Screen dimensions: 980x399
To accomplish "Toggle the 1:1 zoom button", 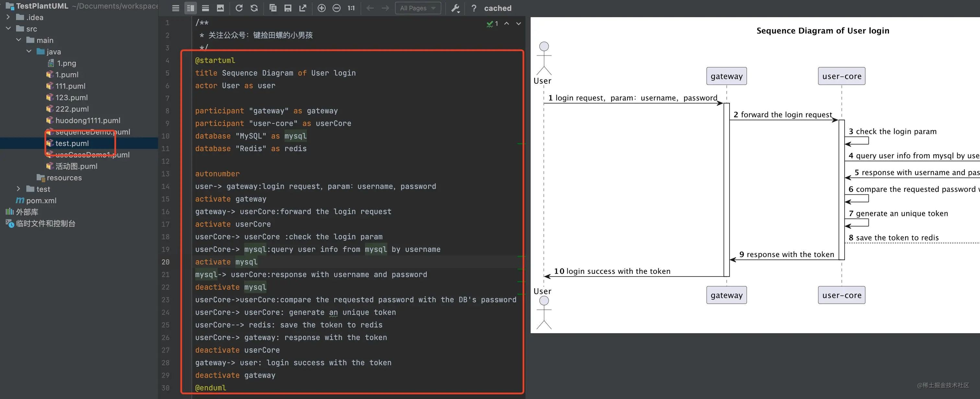I will 351,7.
